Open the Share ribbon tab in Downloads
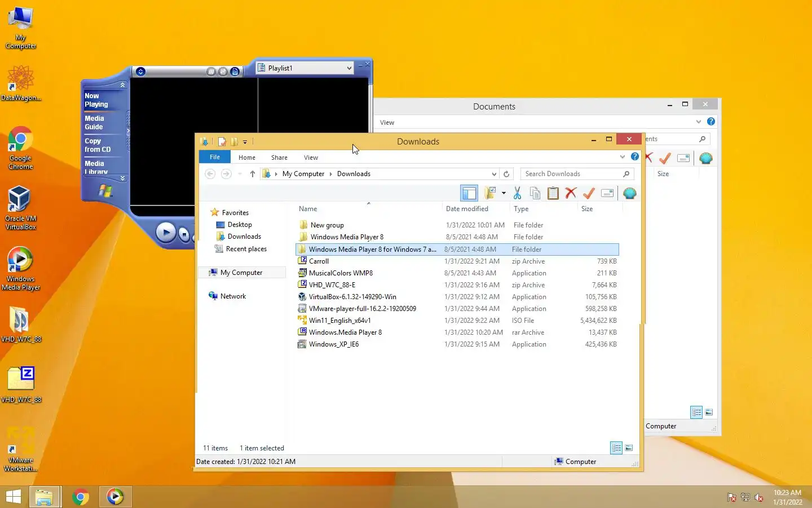The height and width of the screenshot is (508, 812). (279, 157)
